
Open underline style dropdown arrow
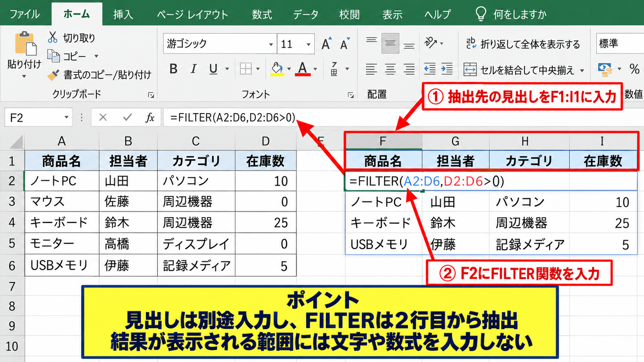(227, 69)
